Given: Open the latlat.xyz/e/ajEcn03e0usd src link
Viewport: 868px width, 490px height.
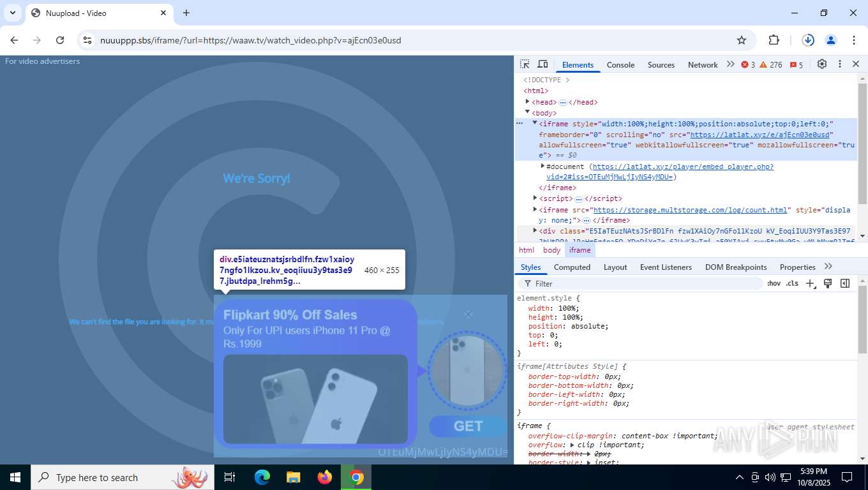Looking at the screenshot, I should click(759, 135).
